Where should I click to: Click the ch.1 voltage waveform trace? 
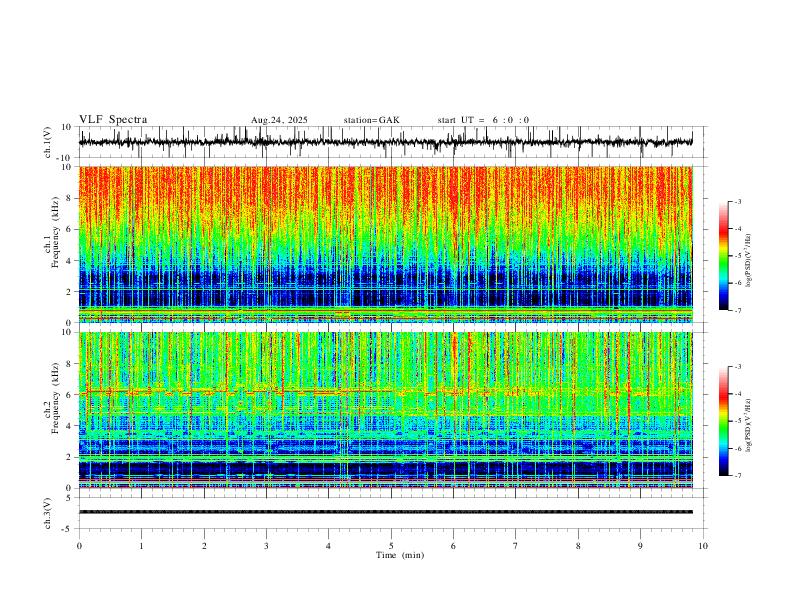pos(386,142)
